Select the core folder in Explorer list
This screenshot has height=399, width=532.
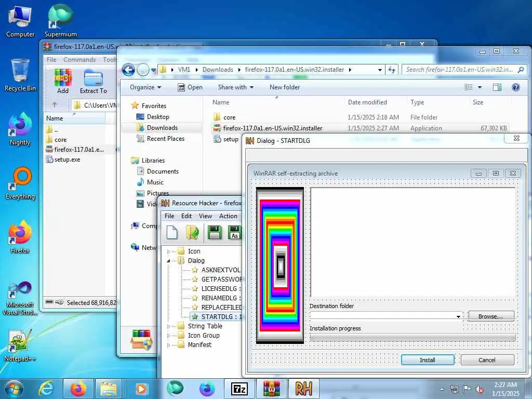pos(229,117)
